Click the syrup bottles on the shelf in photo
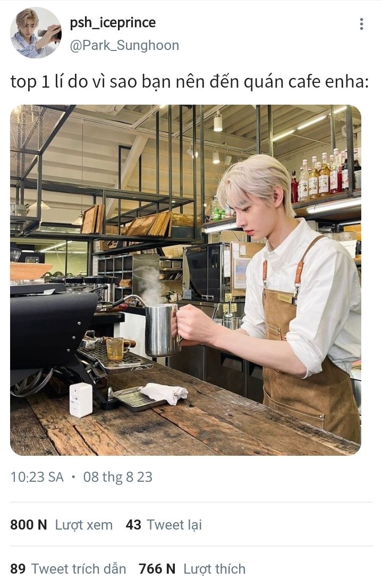 [325, 175]
